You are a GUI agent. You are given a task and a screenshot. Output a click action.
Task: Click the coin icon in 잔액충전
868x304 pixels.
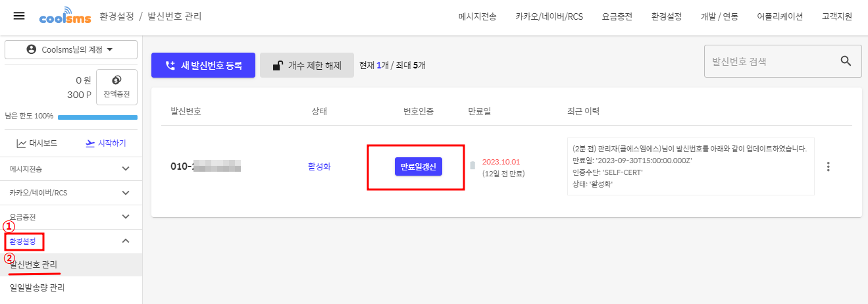point(116,80)
